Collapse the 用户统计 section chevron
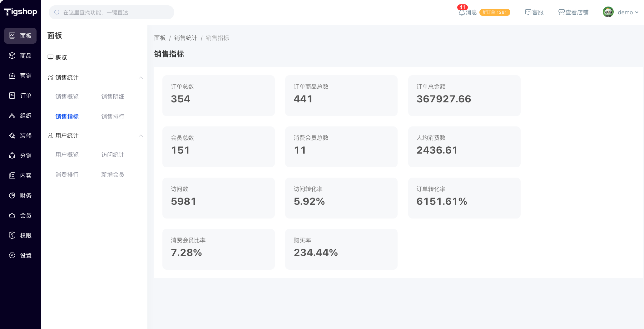 click(141, 136)
